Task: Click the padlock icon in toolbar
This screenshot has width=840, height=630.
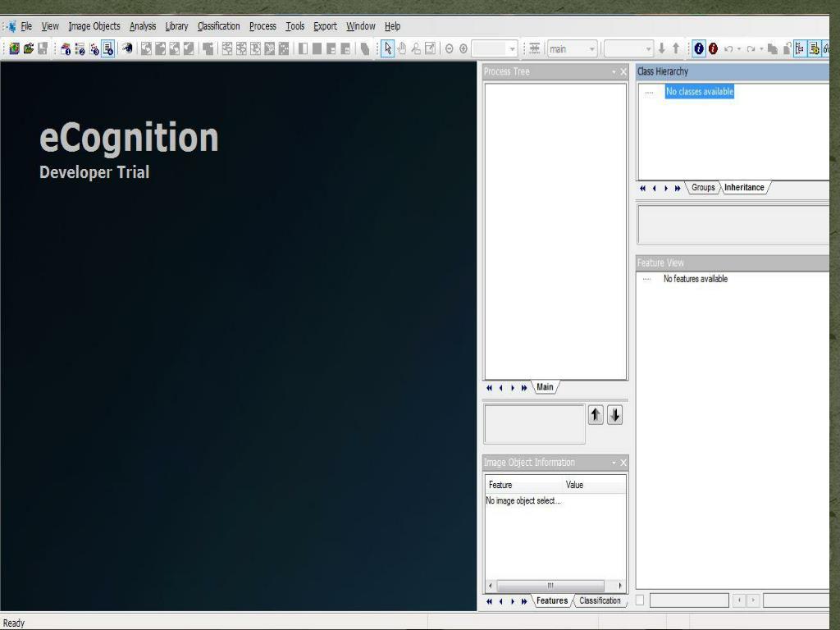Action: tap(787, 48)
